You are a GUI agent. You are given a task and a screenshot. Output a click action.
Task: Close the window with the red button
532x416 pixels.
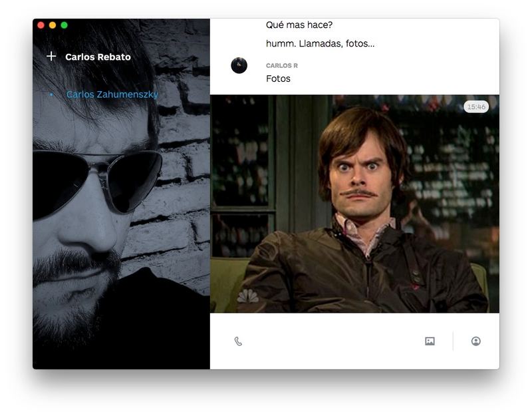(x=41, y=25)
